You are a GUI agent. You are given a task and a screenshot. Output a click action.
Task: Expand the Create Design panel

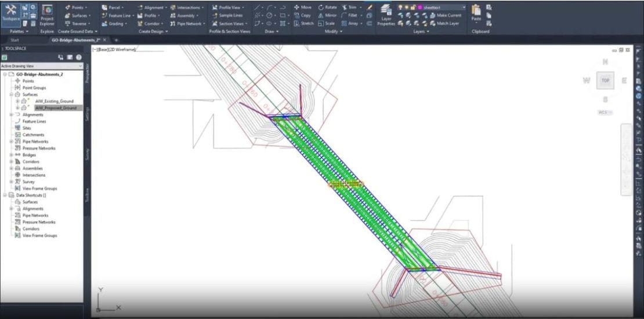pyautogui.click(x=153, y=31)
